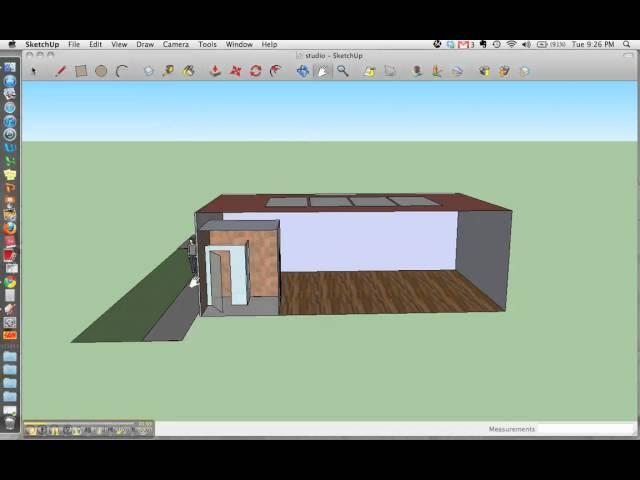Pick the Rectangle drawing tool
Viewport: 640px width, 480px height.
point(81,71)
